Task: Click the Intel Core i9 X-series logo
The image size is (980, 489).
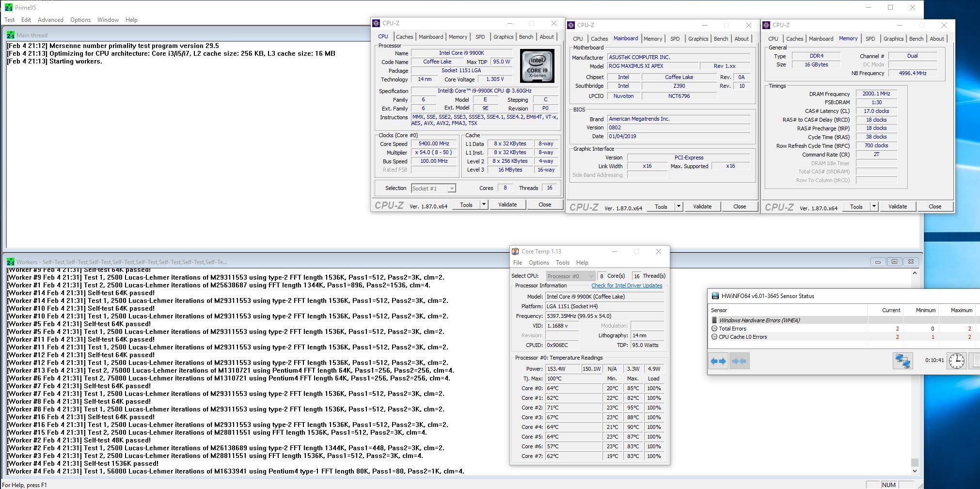Action: point(537,65)
